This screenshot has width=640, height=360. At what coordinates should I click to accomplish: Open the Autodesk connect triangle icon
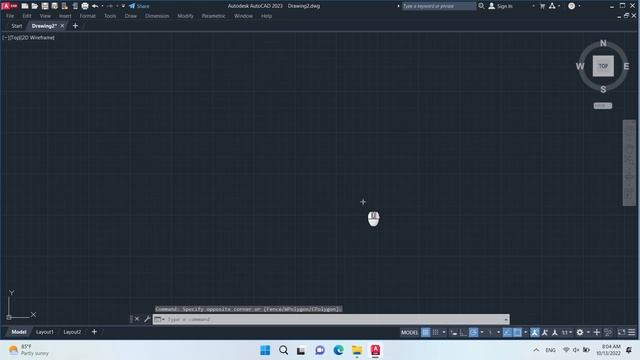[552, 6]
